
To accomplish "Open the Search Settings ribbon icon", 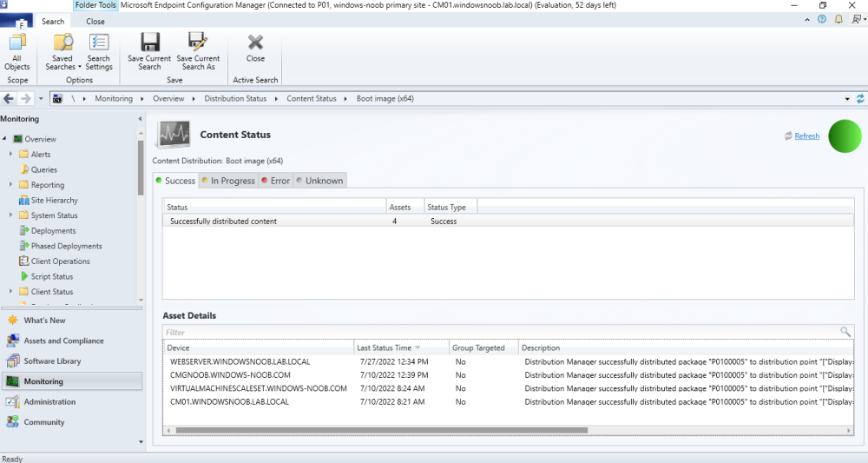I will [99, 50].
